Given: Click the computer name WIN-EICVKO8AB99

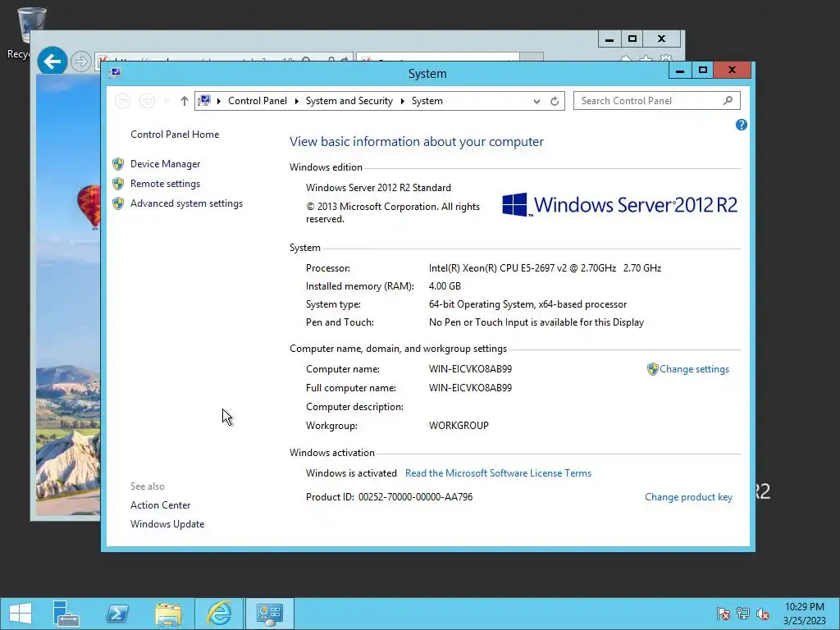Looking at the screenshot, I should (x=470, y=369).
